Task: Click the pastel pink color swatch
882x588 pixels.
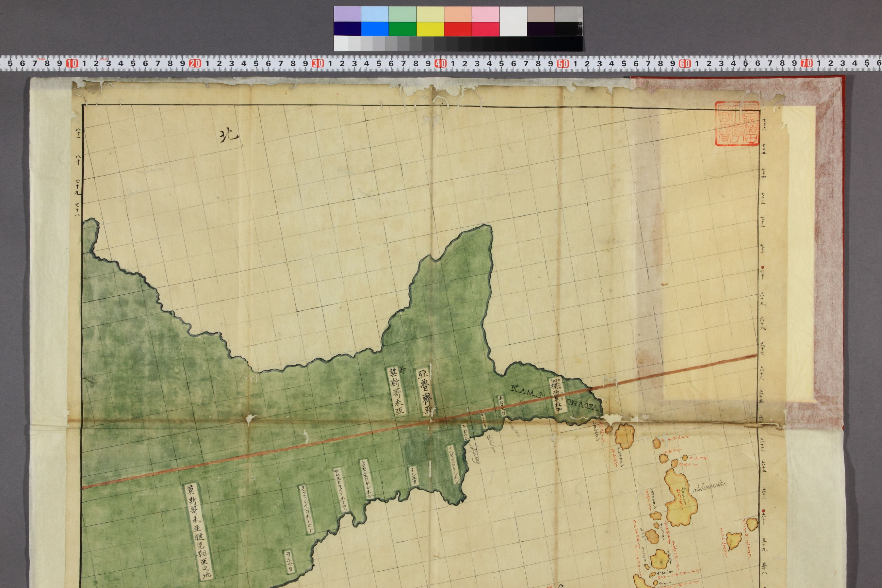Action: point(486,14)
